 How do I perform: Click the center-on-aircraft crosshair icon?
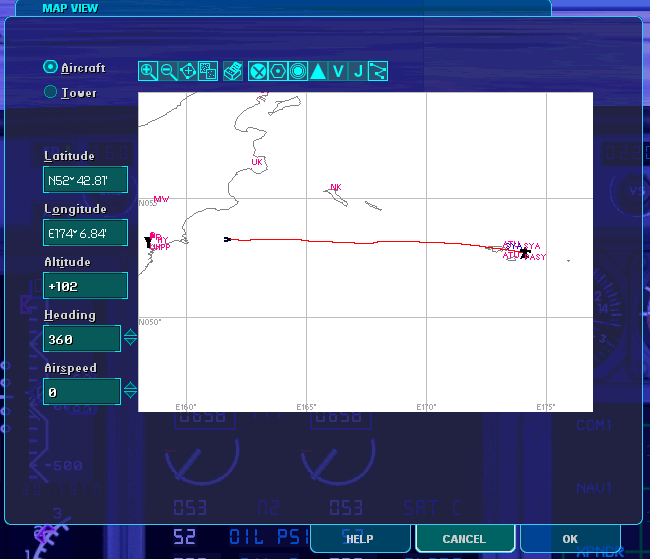(188, 71)
